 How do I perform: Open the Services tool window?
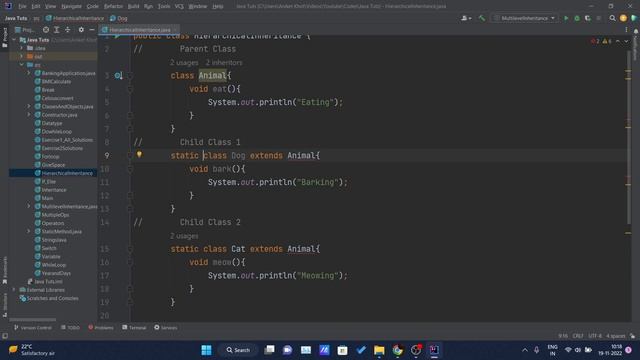pos(166,328)
